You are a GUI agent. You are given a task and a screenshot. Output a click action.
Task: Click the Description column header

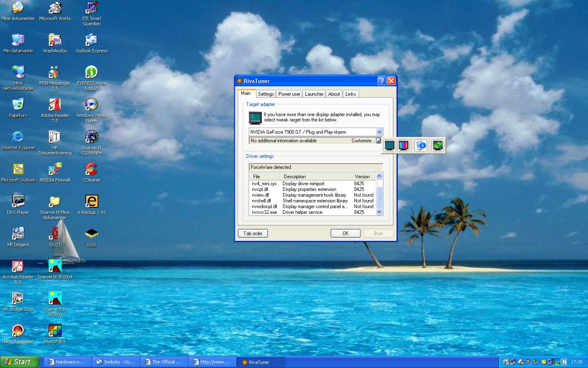(x=315, y=177)
